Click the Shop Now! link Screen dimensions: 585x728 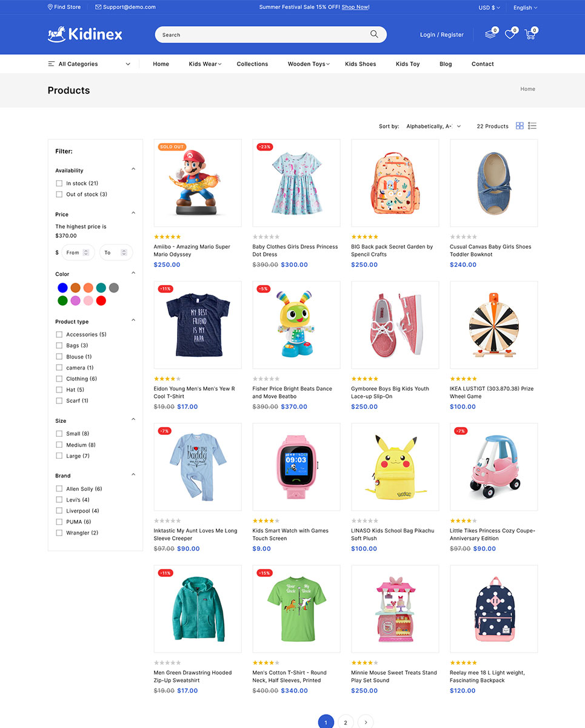[355, 7]
